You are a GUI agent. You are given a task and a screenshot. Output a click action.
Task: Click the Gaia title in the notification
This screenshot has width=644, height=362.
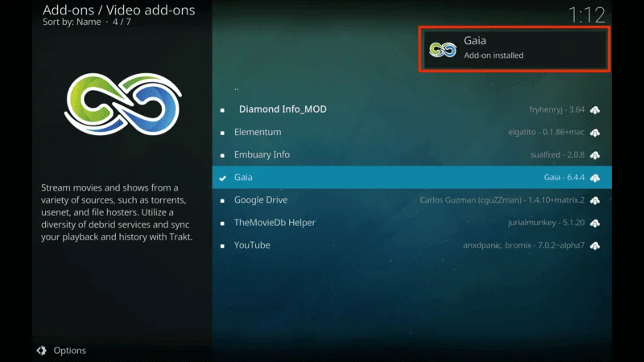click(475, 41)
